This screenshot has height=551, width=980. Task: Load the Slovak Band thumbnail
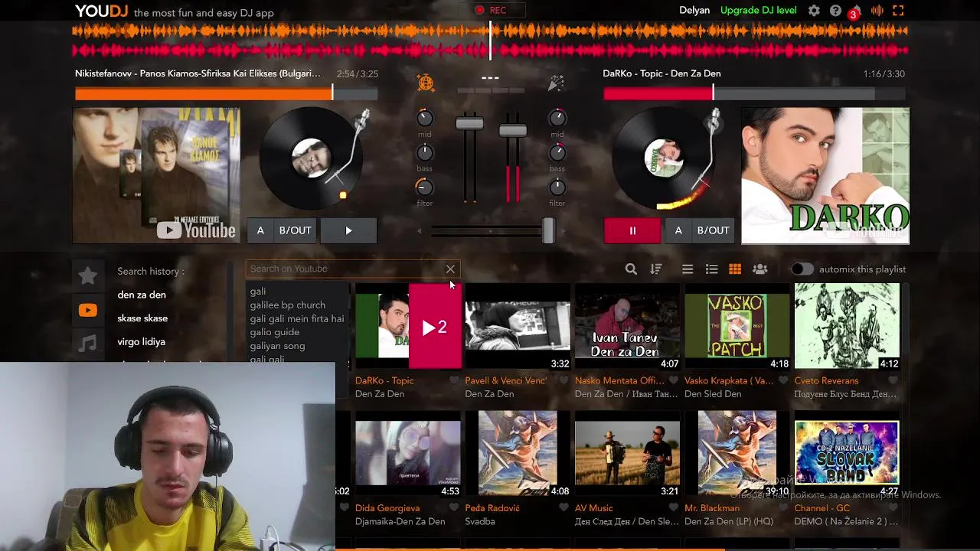[847, 454]
